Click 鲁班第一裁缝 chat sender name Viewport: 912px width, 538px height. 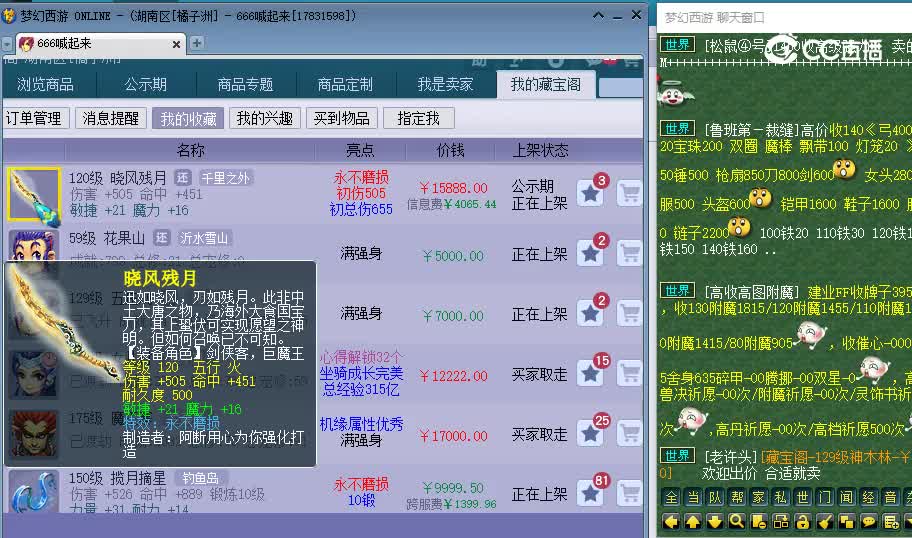[750, 130]
